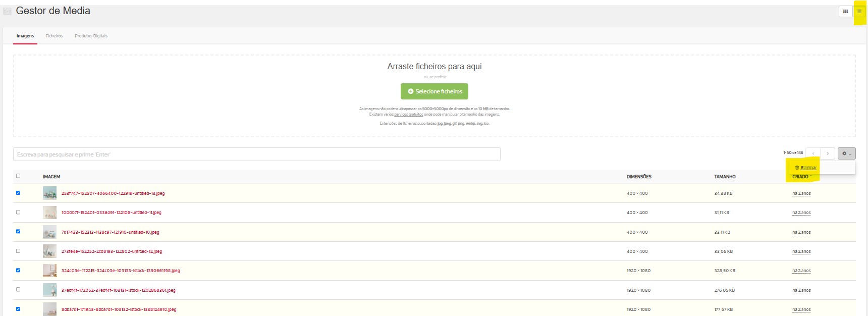Click the 328,50 KB size value
868x316 pixels.
point(725,271)
